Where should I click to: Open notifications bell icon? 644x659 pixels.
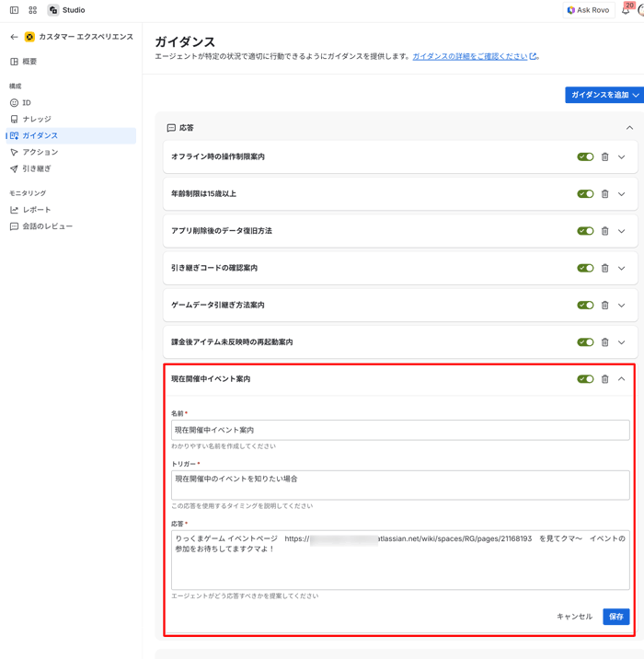(x=626, y=10)
